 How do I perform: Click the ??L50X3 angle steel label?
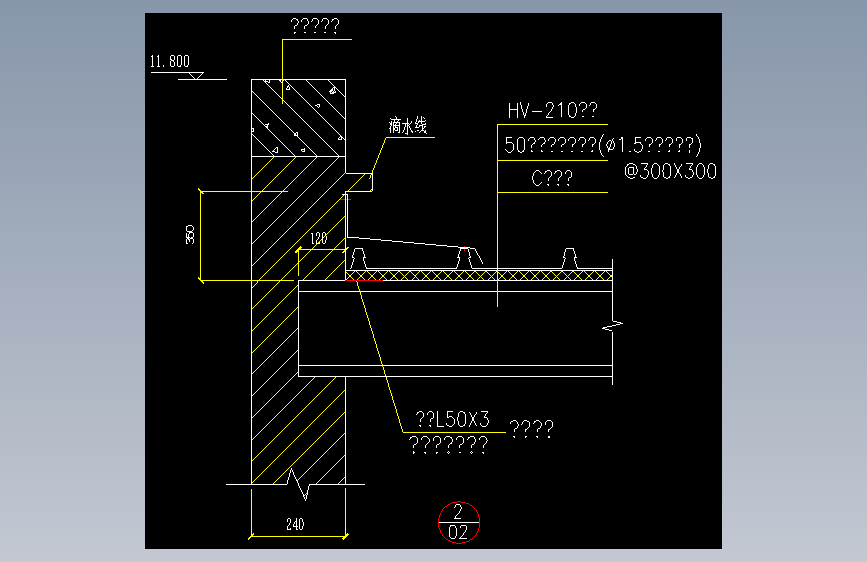point(452,420)
